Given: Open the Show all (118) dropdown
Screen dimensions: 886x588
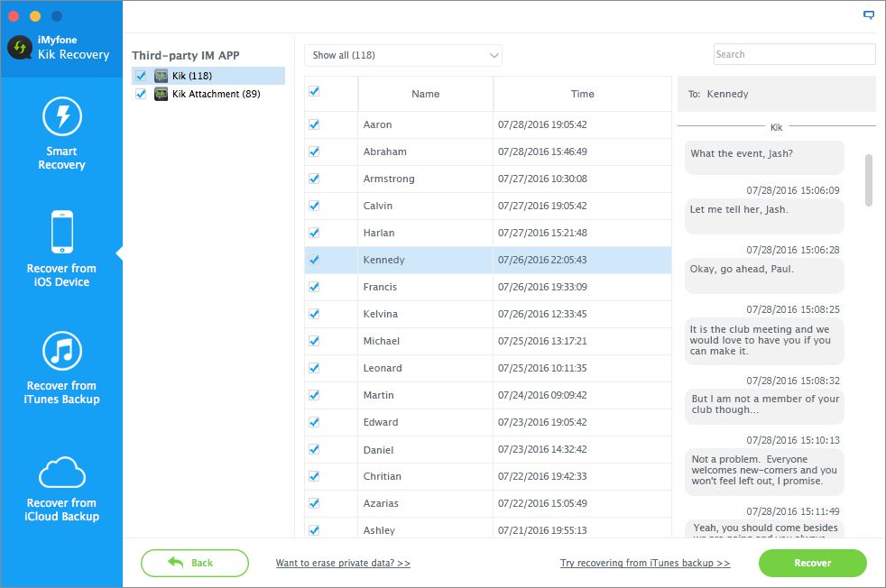Looking at the screenshot, I should (x=403, y=55).
